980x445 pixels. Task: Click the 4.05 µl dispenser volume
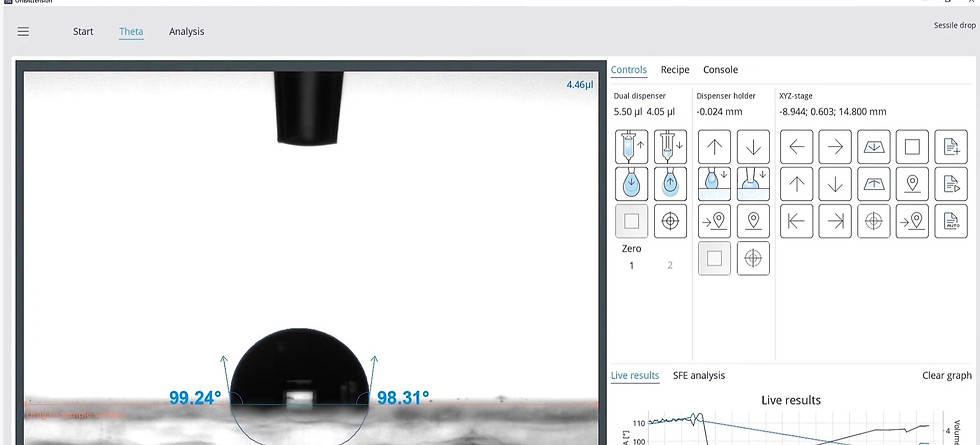(661, 112)
